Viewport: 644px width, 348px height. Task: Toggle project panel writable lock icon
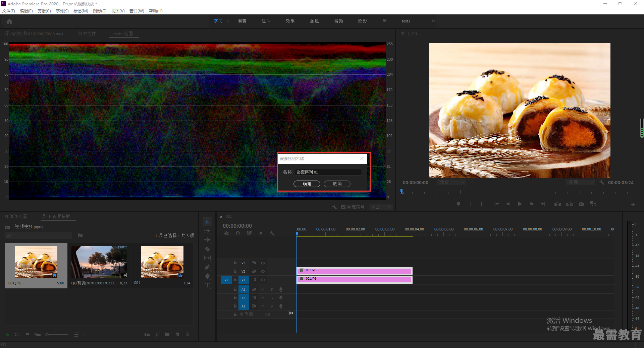tap(7, 334)
